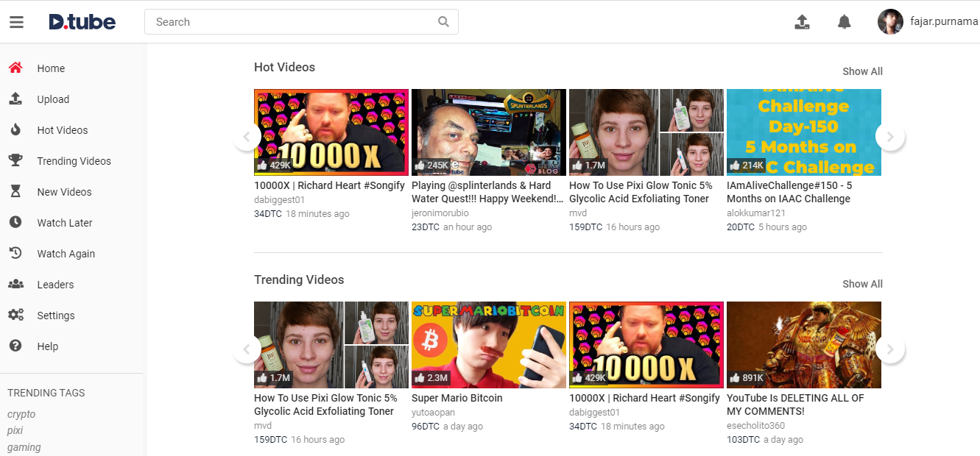980x456 pixels.
Task: Open Super Mario Bitcoin thumbnail
Action: 489,345
